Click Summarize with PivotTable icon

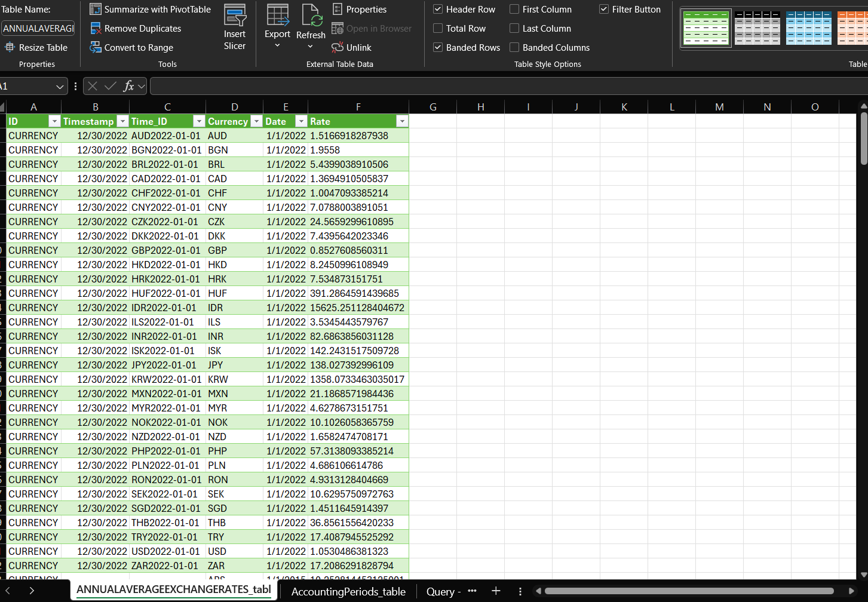point(96,10)
